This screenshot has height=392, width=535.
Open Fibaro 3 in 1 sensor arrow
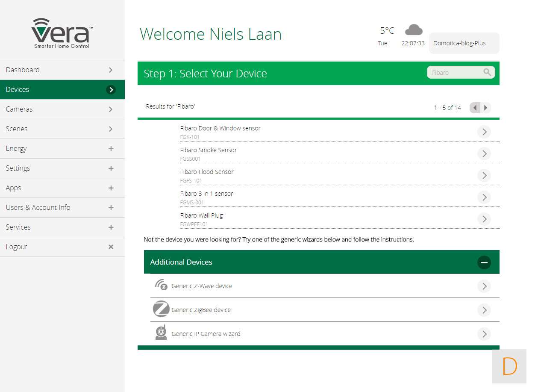pos(484,197)
